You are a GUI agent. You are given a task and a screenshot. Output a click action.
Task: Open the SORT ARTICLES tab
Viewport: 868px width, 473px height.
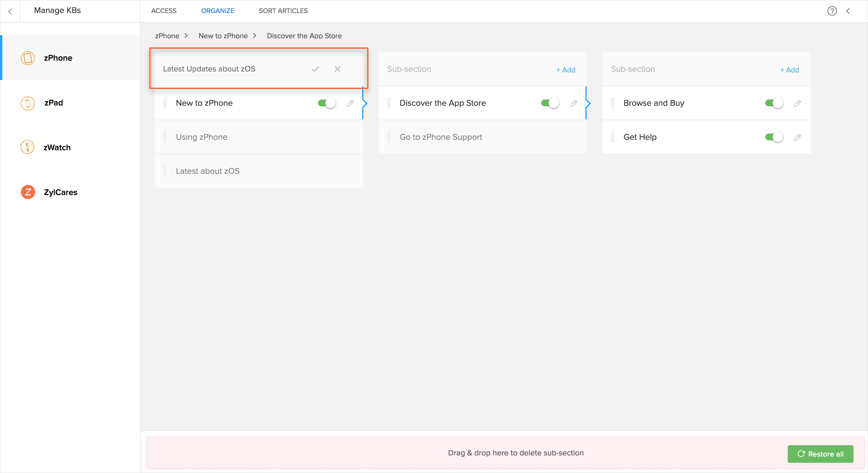(283, 11)
